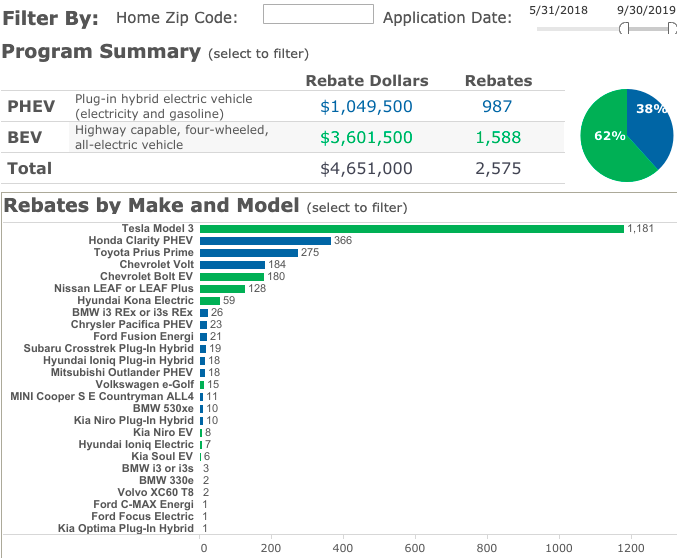This screenshot has height=558, width=677.
Task: Select the Tesla Model 3 bar
Action: 412,228
